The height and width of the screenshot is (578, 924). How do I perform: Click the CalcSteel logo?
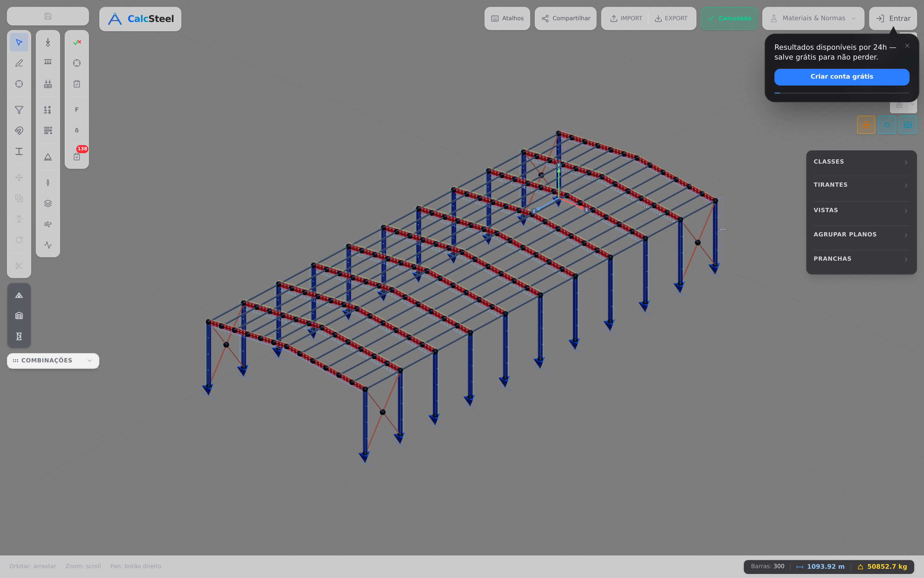(140, 19)
